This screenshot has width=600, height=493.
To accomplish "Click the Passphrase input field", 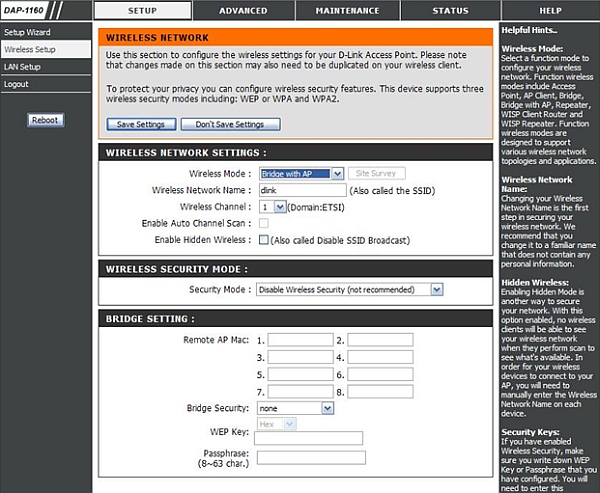I will (310, 458).
